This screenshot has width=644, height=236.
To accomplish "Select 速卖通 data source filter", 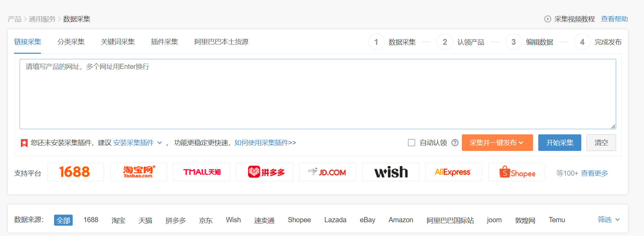I will pyautogui.click(x=264, y=220).
